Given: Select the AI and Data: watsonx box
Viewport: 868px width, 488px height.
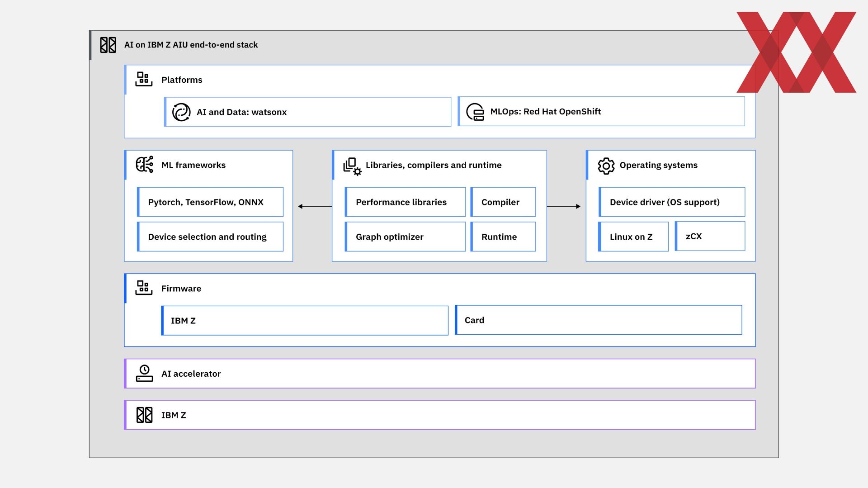Looking at the screenshot, I should [x=307, y=112].
